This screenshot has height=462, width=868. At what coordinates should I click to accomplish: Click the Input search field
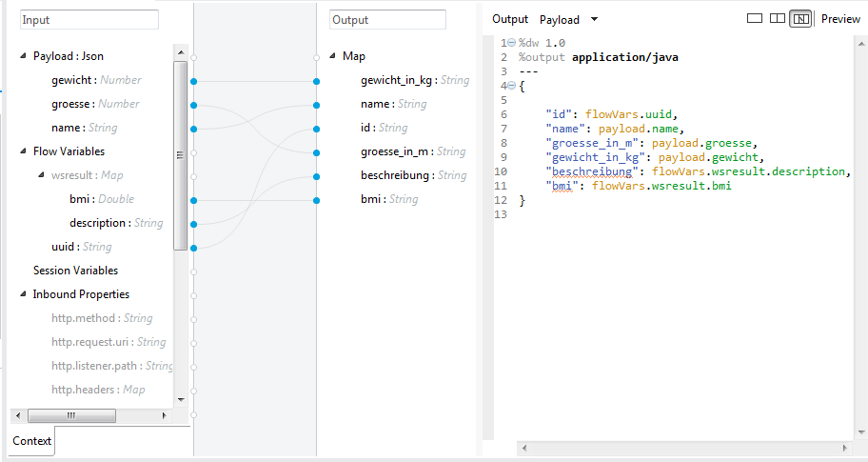coord(89,20)
